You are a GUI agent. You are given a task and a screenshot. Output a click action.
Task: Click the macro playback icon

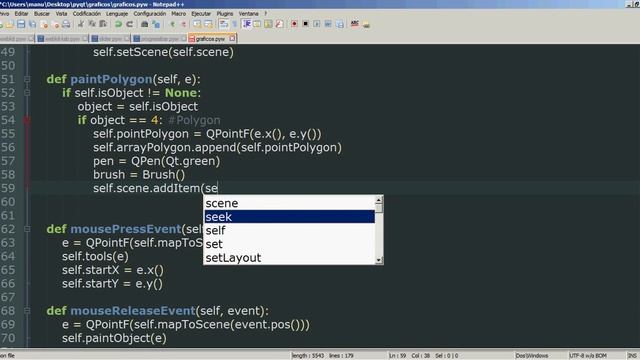(x=317, y=24)
